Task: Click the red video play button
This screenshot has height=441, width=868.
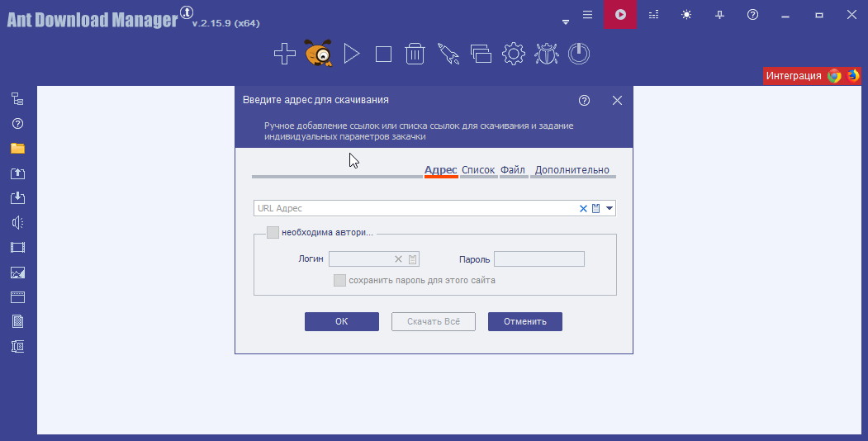Action: click(x=620, y=15)
